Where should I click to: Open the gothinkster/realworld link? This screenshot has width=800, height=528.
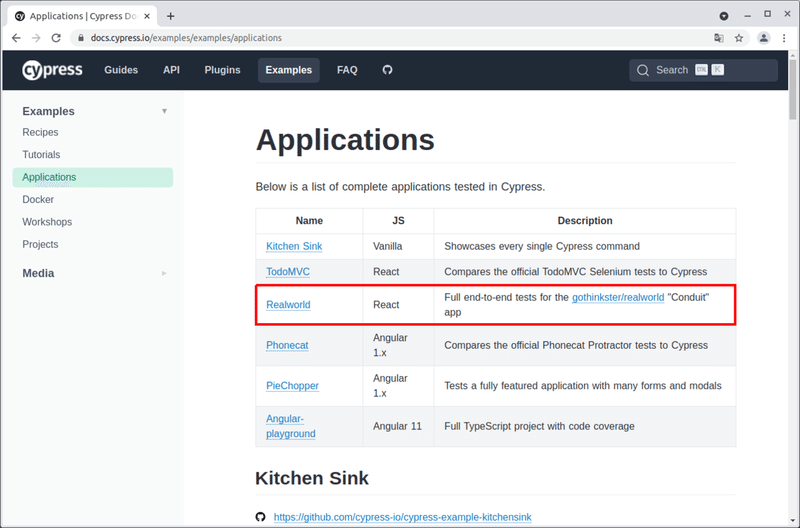(618, 297)
